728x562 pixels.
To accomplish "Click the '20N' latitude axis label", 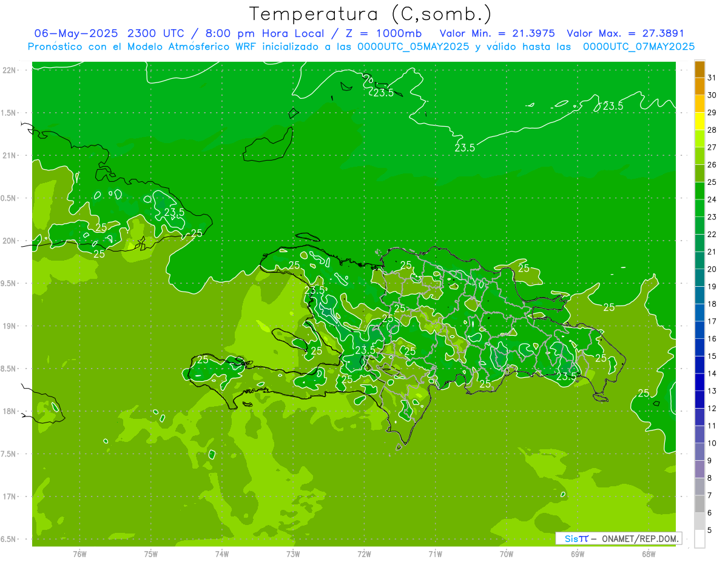I will pyautogui.click(x=9, y=241).
